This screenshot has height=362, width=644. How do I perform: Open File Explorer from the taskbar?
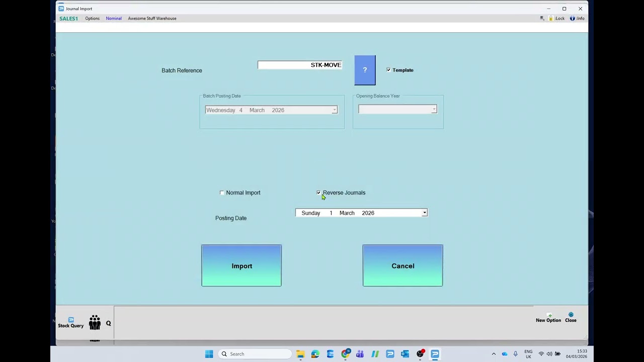click(300, 354)
